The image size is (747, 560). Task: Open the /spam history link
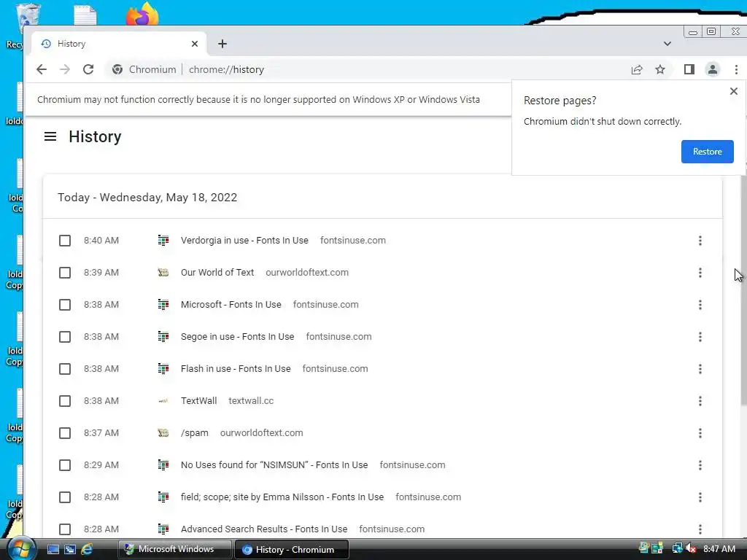194,433
